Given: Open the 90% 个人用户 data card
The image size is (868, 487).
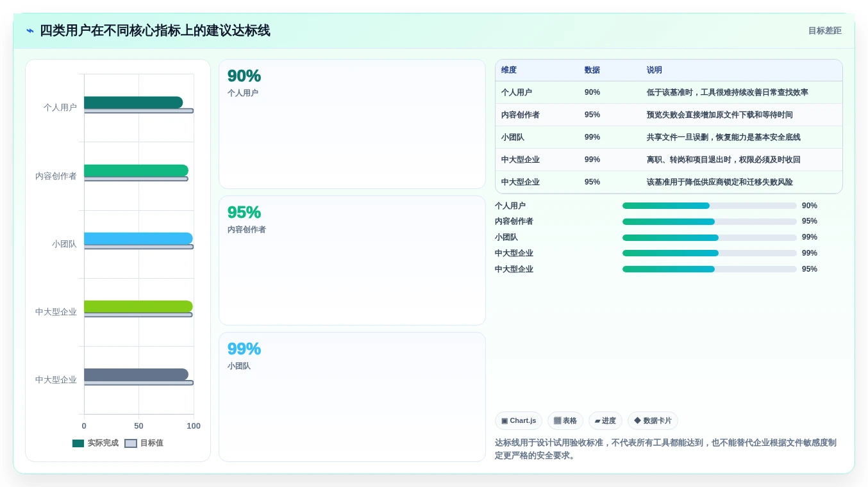Looking at the screenshot, I should (x=352, y=124).
